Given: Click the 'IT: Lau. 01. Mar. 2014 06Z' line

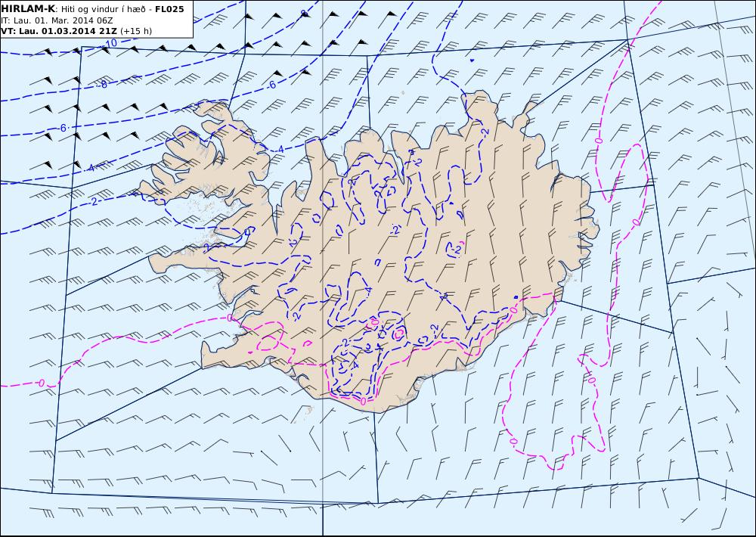Looking at the screenshot, I should [x=57, y=20].
